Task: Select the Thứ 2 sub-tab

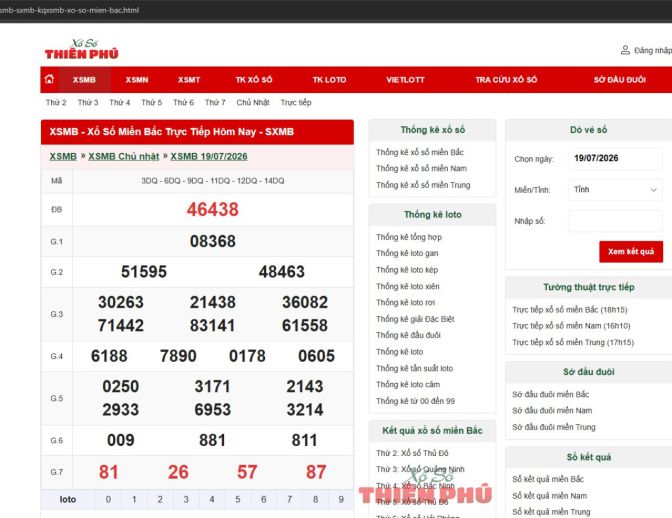Action: pos(56,102)
